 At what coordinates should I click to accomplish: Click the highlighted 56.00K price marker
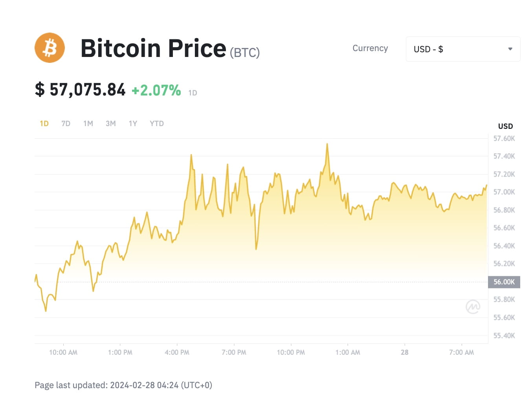(x=504, y=282)
